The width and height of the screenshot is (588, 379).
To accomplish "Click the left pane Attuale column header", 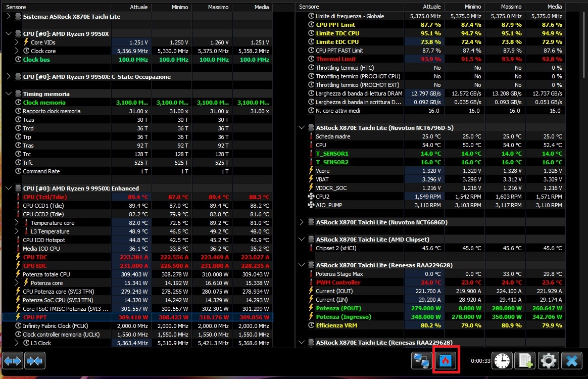I will point(131,7).
